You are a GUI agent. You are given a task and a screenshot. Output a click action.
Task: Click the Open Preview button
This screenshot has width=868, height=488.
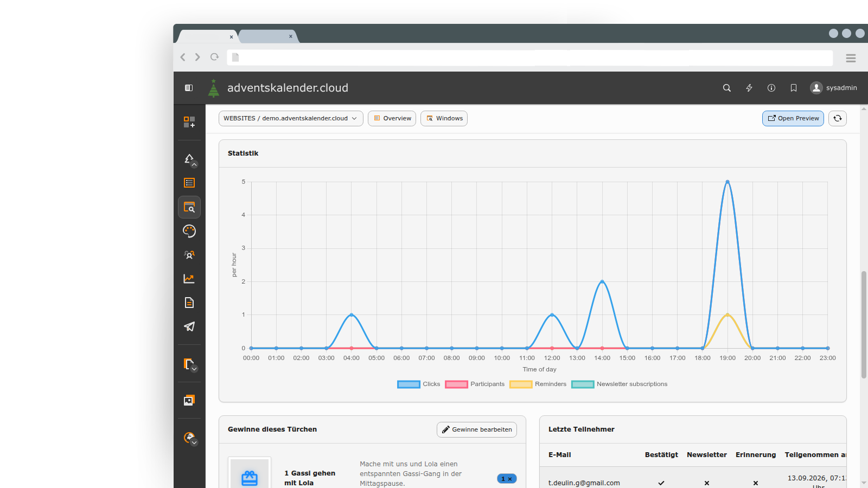point(793,118)
